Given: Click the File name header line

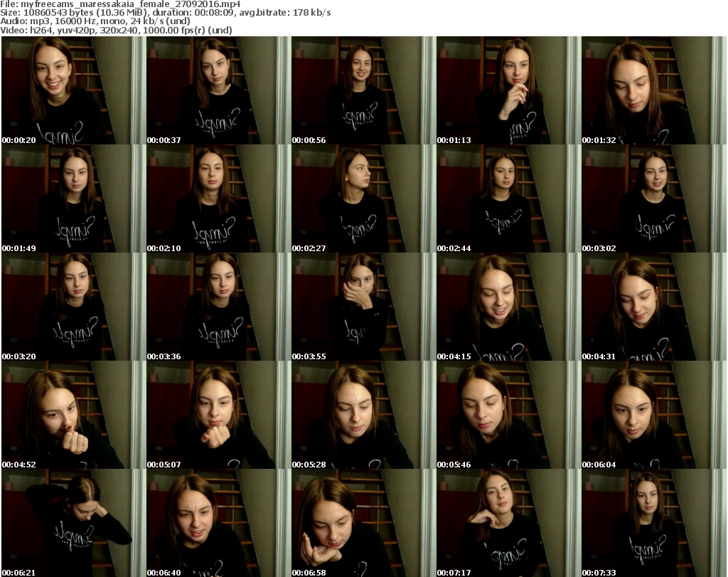Looking at the screenshot, I should click(x=120, y=4).
